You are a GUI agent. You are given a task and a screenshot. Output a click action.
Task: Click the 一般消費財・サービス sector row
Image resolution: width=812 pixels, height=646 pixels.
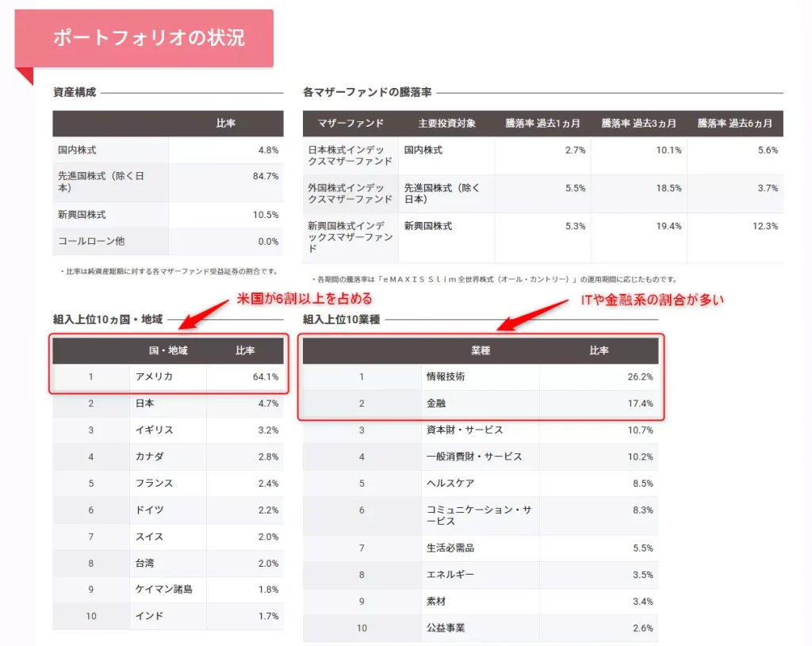[481, 457]
